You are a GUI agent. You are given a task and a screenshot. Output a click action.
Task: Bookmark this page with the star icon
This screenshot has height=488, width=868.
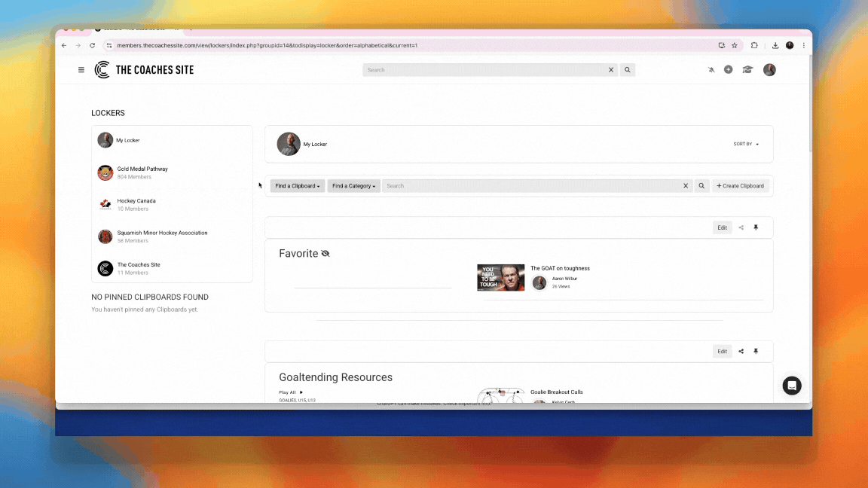(x=735, y=45)
